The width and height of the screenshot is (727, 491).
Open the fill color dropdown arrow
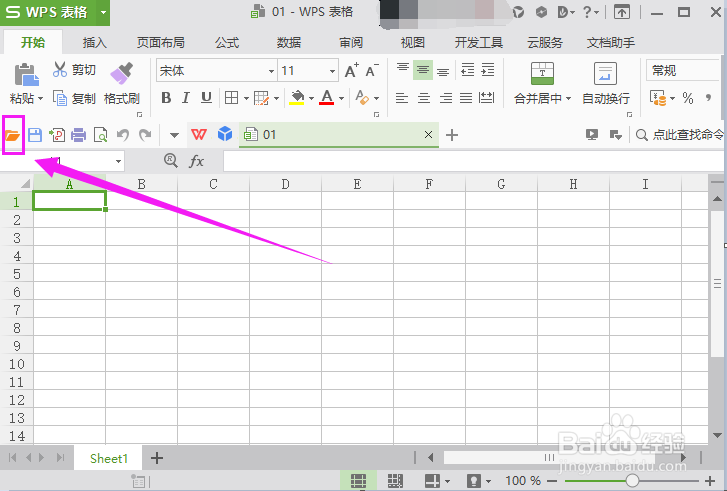click(312, 98)
